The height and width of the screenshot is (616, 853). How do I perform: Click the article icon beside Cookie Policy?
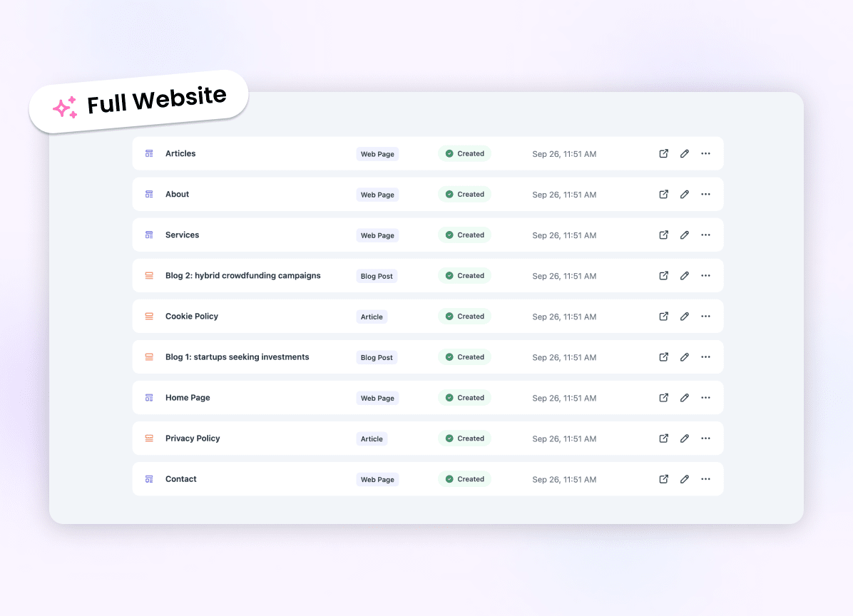pos(149,317)
